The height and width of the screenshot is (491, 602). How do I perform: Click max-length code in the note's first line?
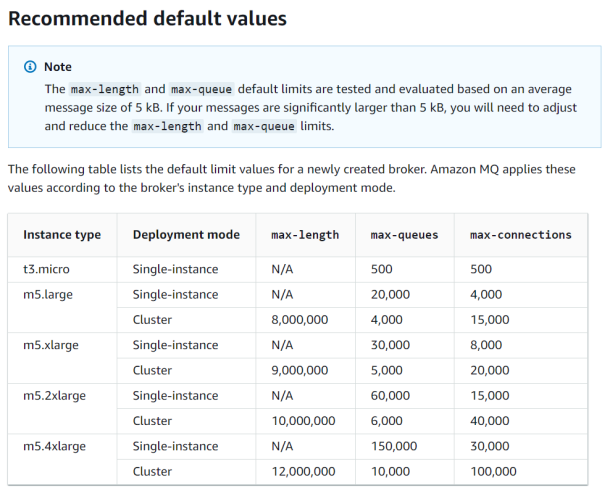tap(105, 89)
